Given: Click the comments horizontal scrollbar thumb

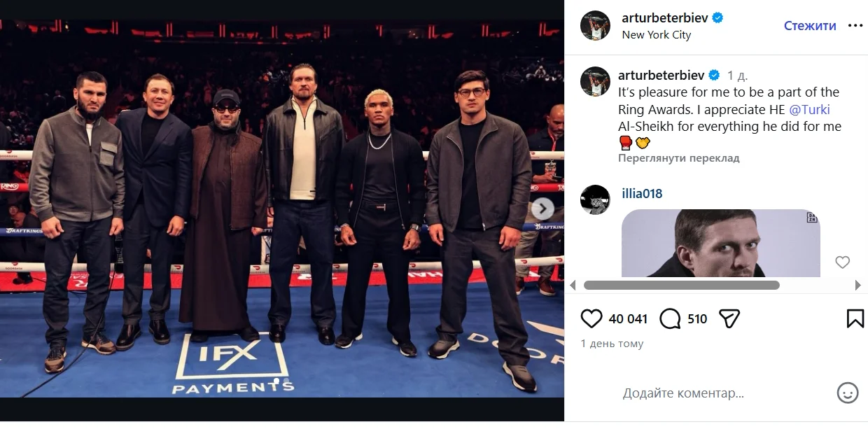Looking at the screenshot, I should tap(682, 286).
